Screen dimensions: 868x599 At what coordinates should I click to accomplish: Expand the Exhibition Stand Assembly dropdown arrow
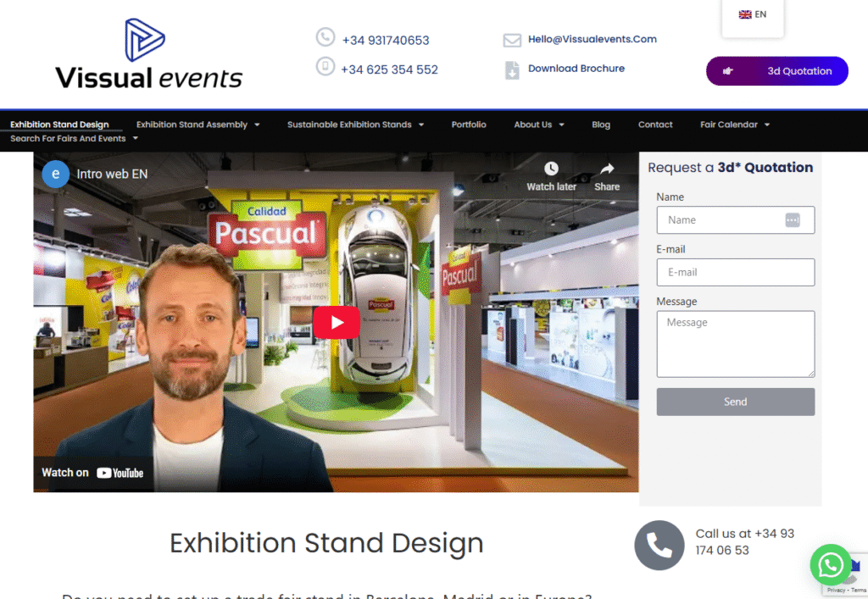point(257,125)
